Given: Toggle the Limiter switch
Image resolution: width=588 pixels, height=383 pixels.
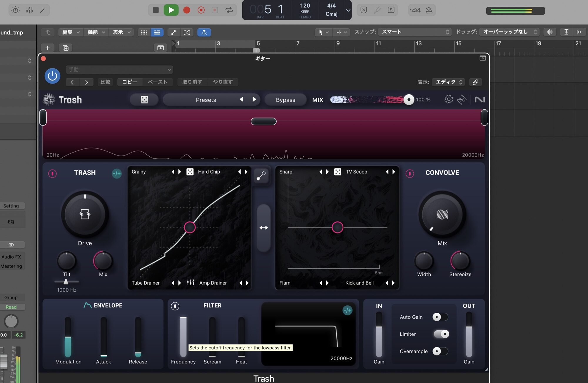Looking at the screenshot, I should 441,334.
